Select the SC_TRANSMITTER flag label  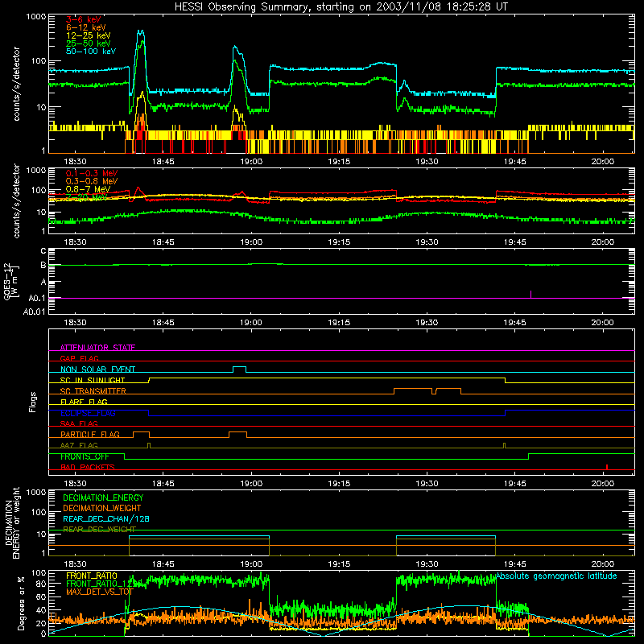[93, 390]
